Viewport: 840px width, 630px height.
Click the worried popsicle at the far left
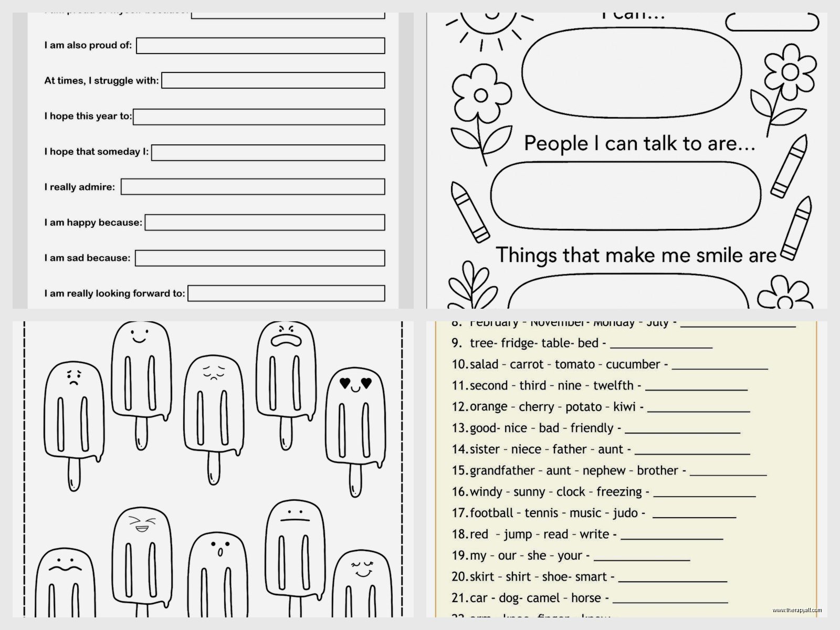pyautogui.click(x=74, y=425)
